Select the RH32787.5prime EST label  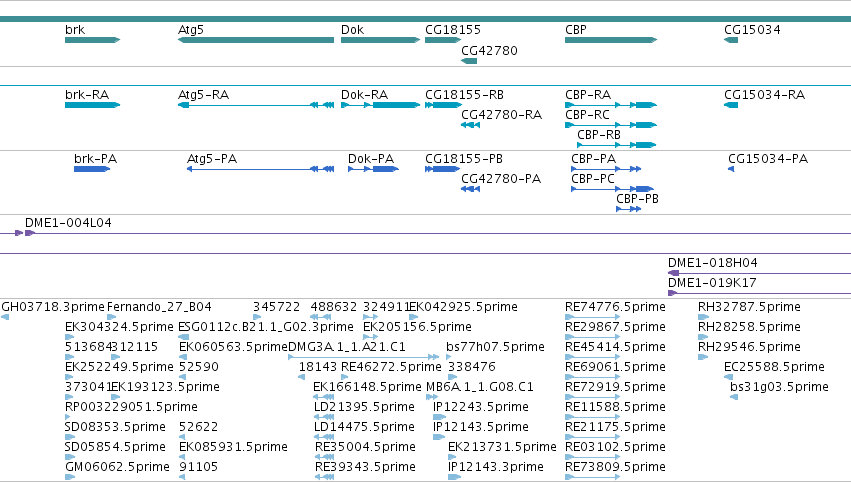click(x=749, y=307)
